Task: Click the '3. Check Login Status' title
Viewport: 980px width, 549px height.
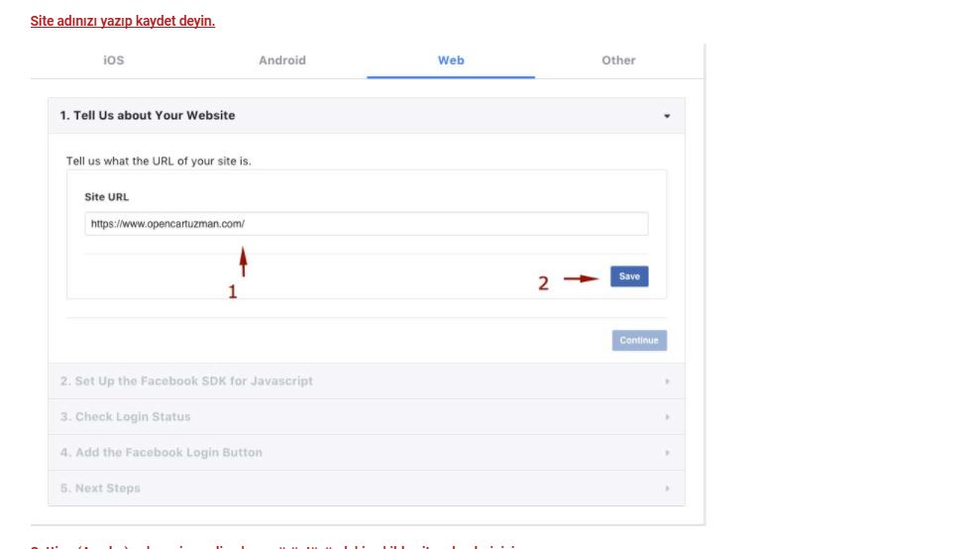Action: tap(125, 417)
